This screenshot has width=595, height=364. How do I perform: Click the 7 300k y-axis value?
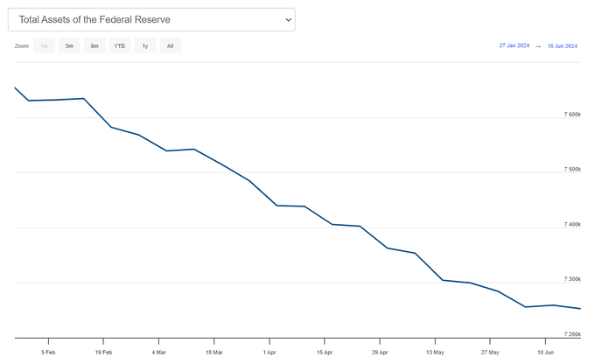click(x=572, y=279)
